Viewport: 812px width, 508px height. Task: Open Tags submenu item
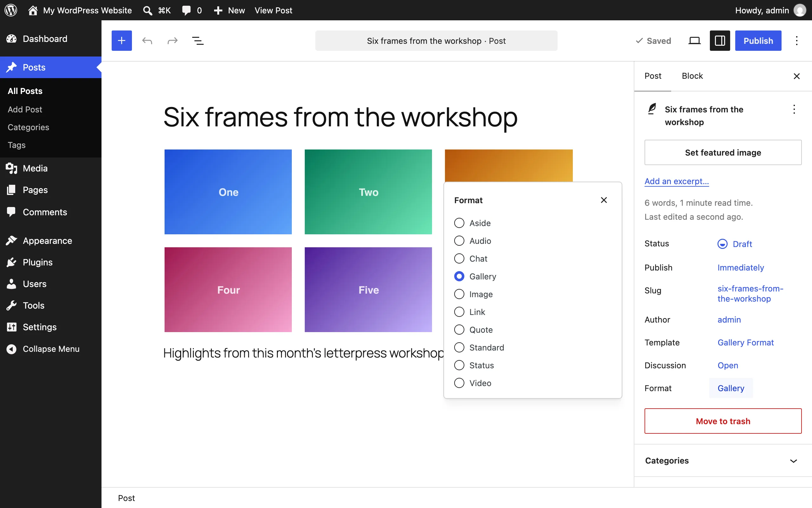tap(17, 145)
